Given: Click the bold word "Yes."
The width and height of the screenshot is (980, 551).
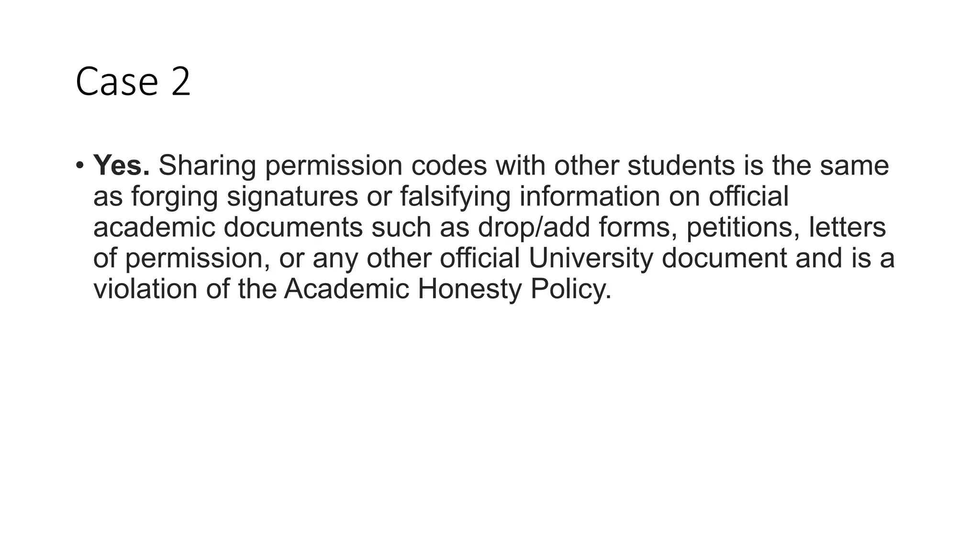Looking at the screenshot, I should tap(122, 165).
